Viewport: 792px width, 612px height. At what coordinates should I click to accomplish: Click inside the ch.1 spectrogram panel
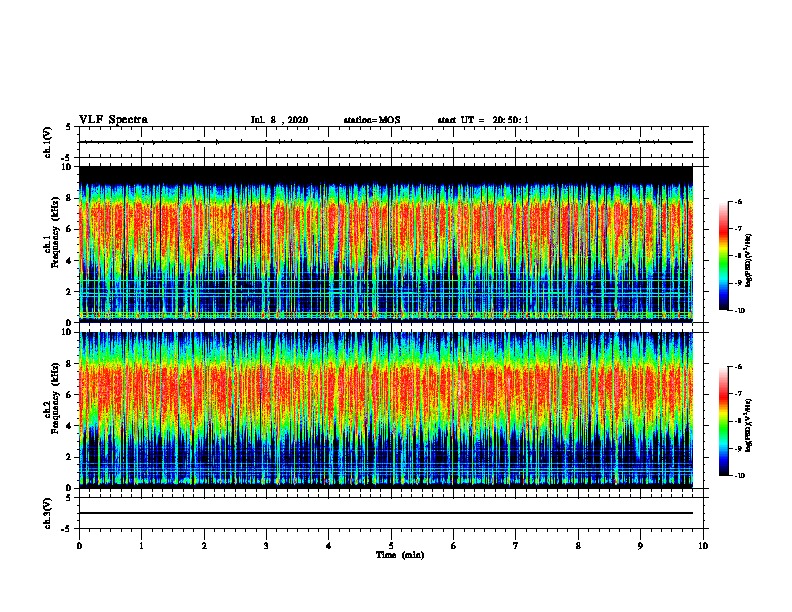click(386, 244)
